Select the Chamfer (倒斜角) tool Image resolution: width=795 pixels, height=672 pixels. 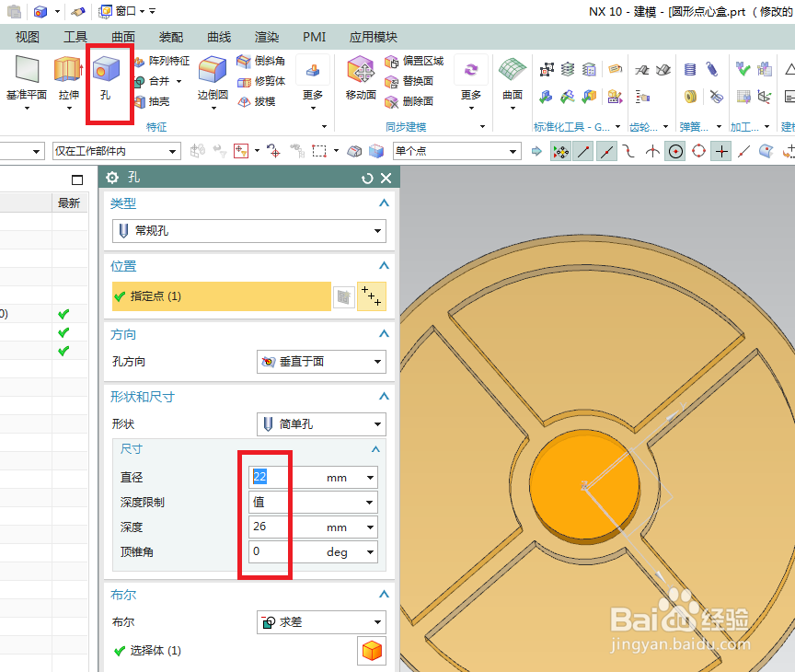(261, 62)
